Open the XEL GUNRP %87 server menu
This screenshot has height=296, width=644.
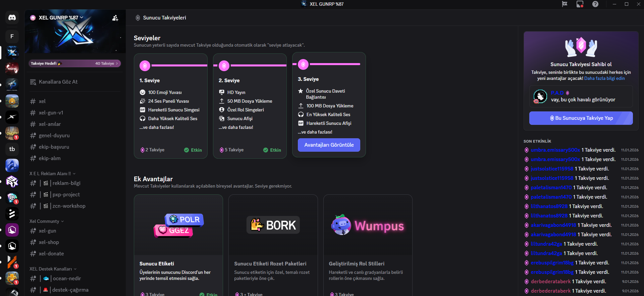pyautogui.click(x=61, y=17)
